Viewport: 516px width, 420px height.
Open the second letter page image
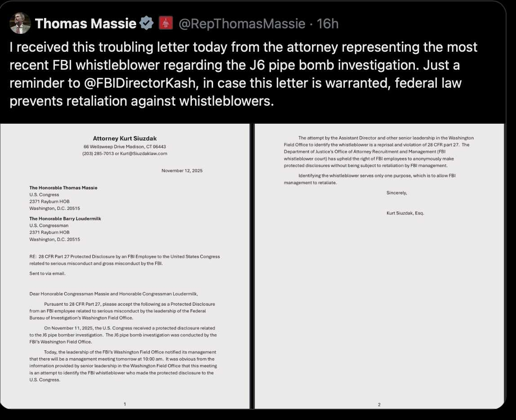tap(379, 265)
